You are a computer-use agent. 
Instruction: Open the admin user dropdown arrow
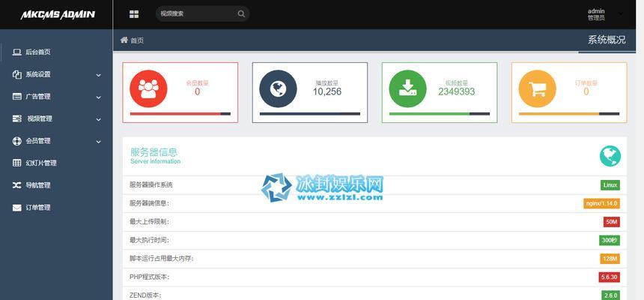[x=620, y=14]
